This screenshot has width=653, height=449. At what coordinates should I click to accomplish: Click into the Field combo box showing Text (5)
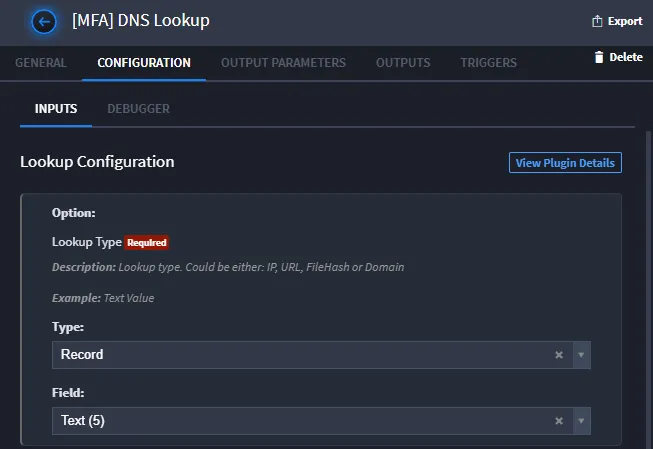tap(321, 421)
